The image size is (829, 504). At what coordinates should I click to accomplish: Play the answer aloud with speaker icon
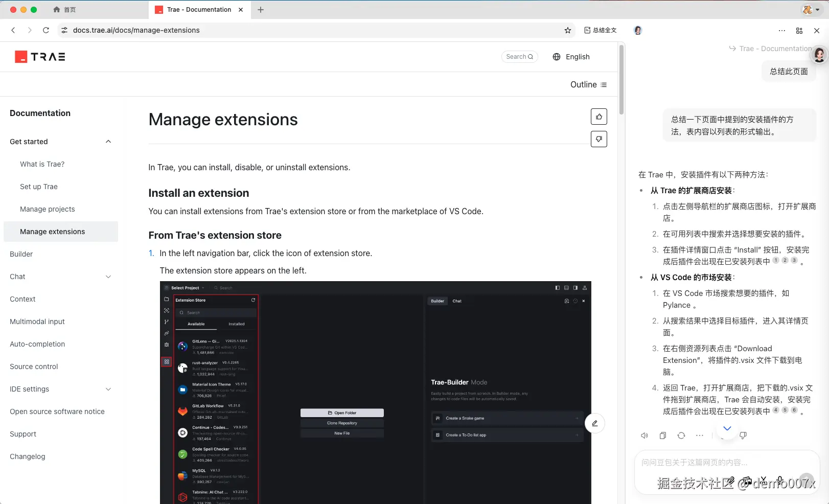(x=644, y=436)
